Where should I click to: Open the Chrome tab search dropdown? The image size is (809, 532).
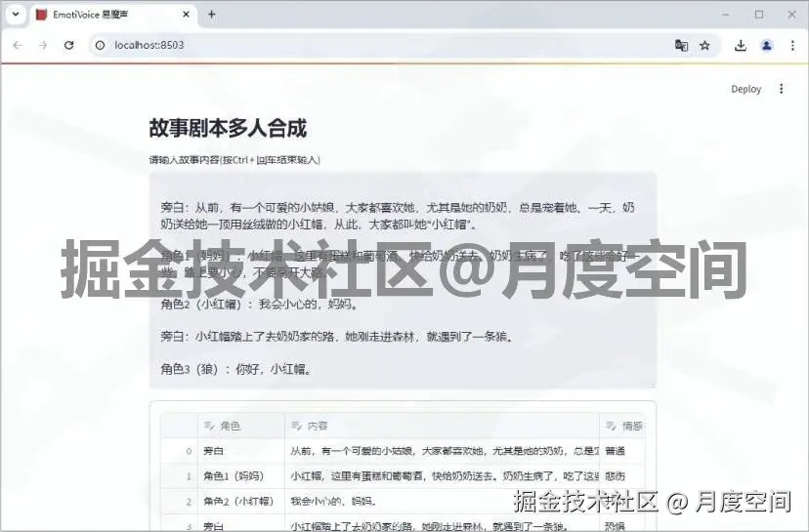(16, 15)
